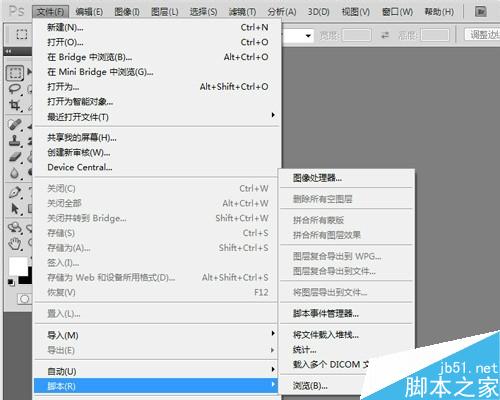
Task: Expand the 导出(E) submenu arrow
Action: point(273,350)
